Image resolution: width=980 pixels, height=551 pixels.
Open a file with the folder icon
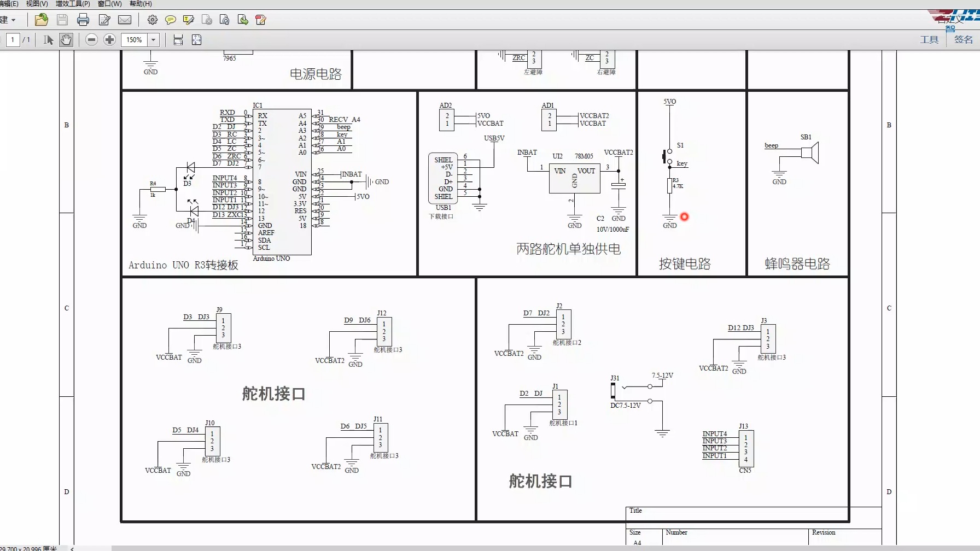click(41, 20)
